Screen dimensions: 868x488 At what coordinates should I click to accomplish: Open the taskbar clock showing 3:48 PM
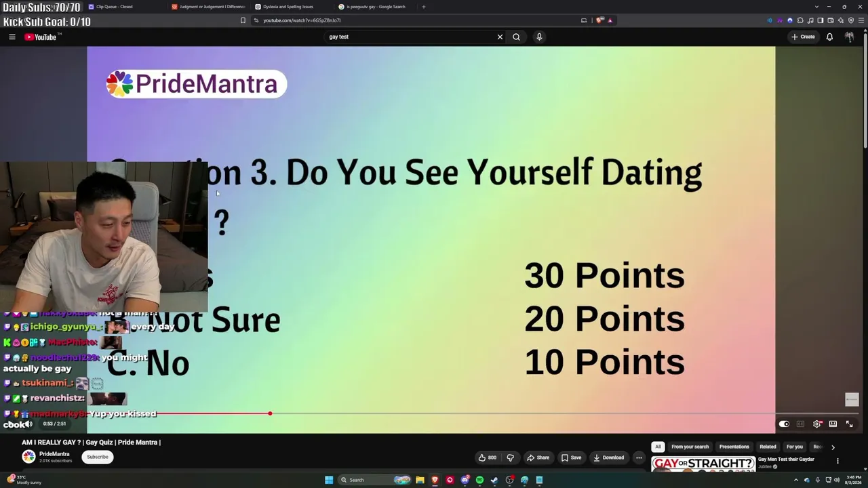pos(852,480)
